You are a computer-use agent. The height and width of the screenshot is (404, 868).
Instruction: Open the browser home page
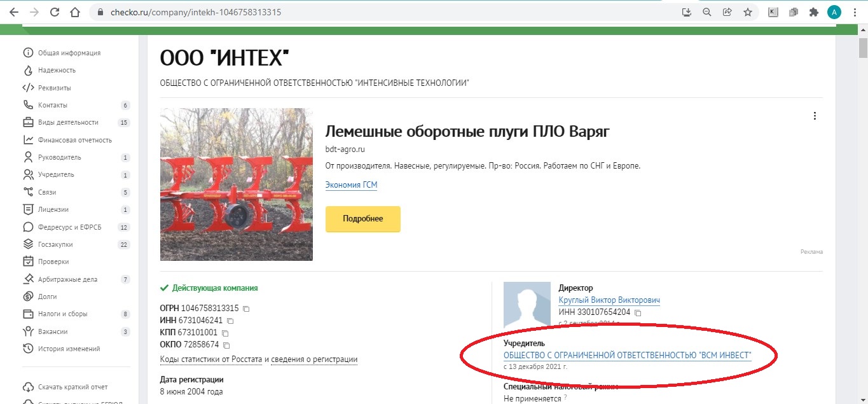click(x=75, y=12)
